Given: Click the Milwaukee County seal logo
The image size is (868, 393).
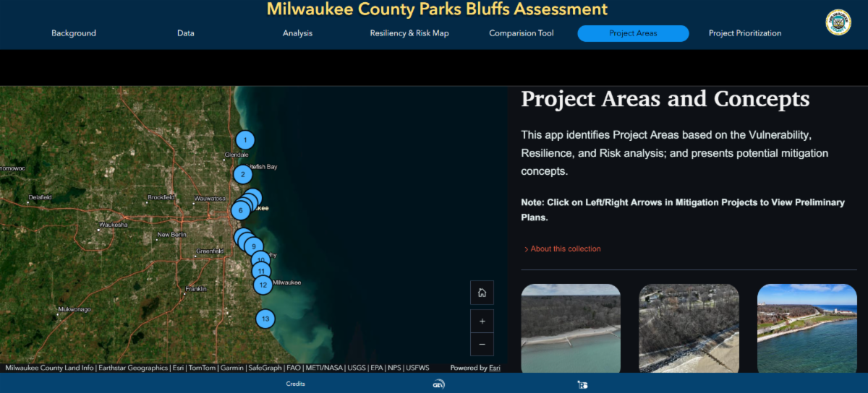Looking at the screenshot, I should [x=838, y=22].
